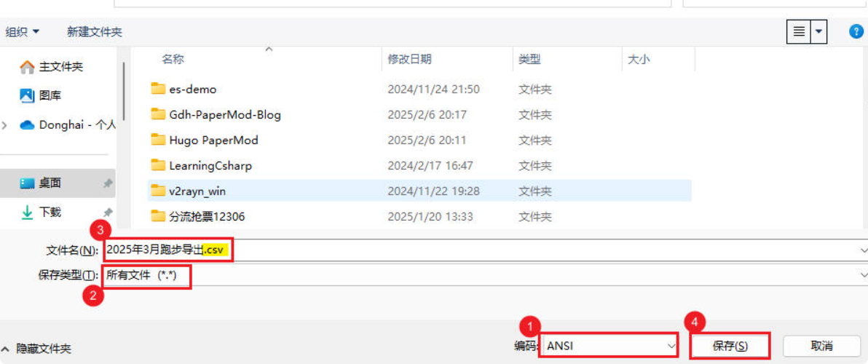Click the 图库 gallery icon

(x=27, y=95)
